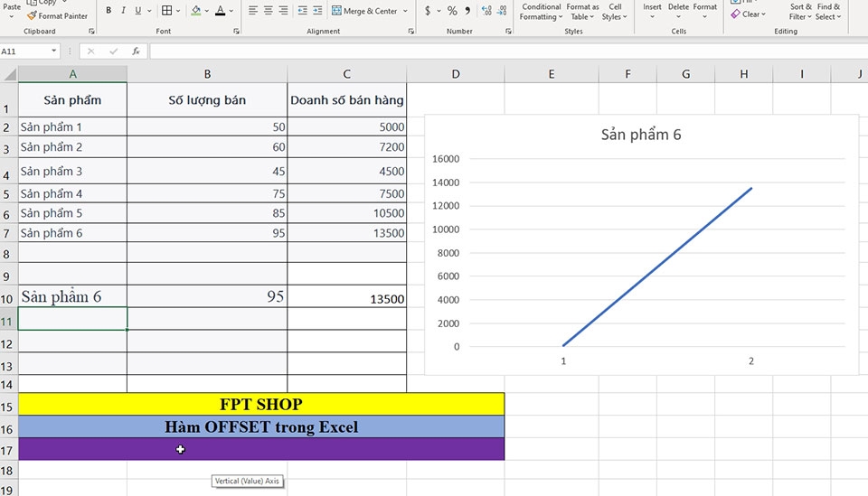Screen dimensions: 868x496
Task: Click the Name Box showing A11
Action: 24,51
